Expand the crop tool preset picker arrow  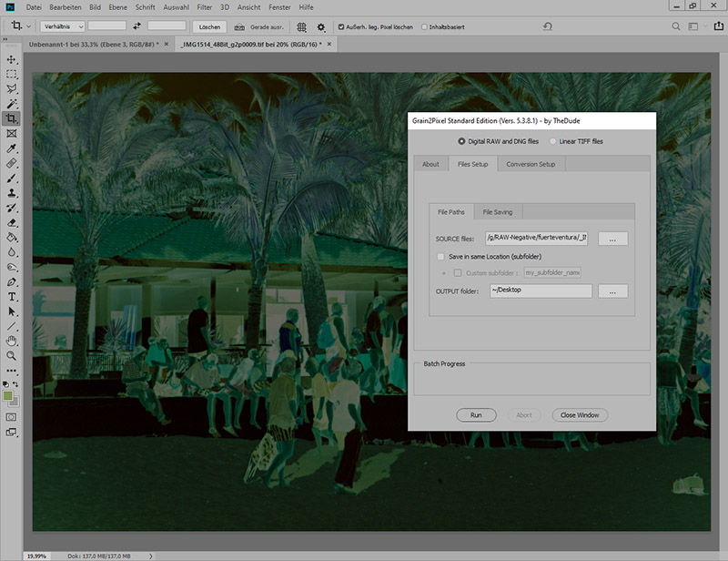pyautogui.click(x=29, y=26)
